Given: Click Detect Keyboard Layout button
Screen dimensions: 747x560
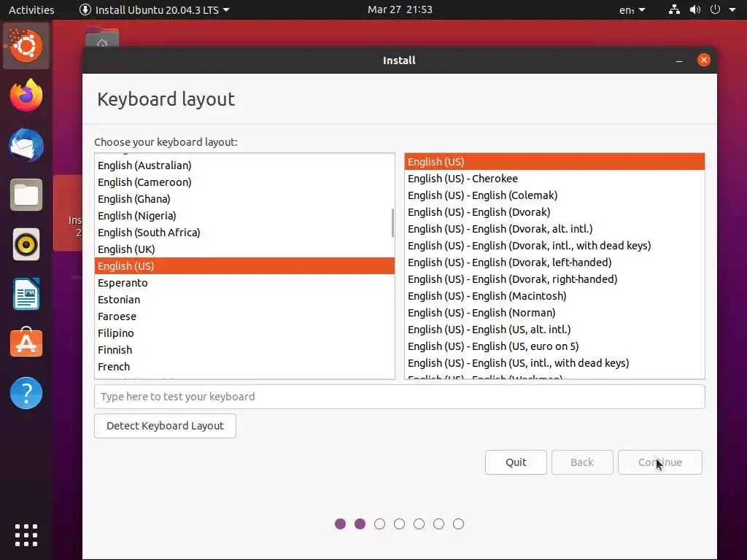Looking at the screenshot, I should click(x=165, y=426).
